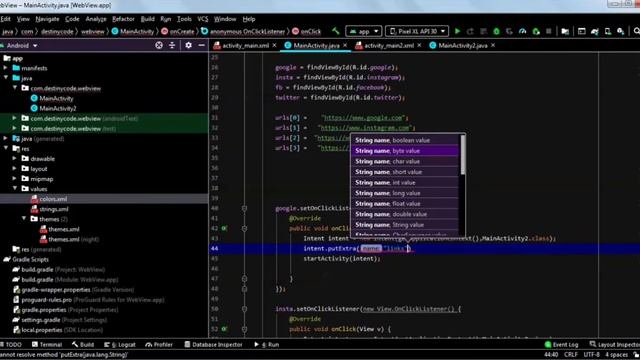Open the Project Structure window icon
Screen dimensions: 640x360
coord(565,31)
